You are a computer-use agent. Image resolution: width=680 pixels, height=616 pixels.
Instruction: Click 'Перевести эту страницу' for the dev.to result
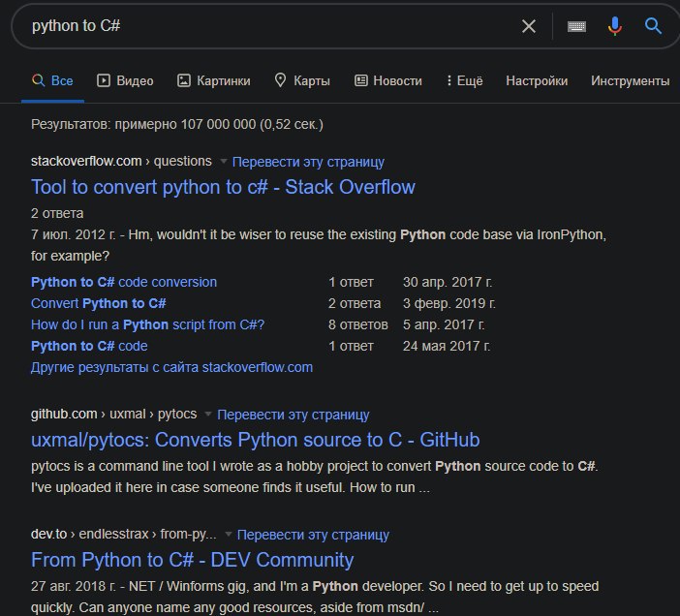(x=313, y=535)
